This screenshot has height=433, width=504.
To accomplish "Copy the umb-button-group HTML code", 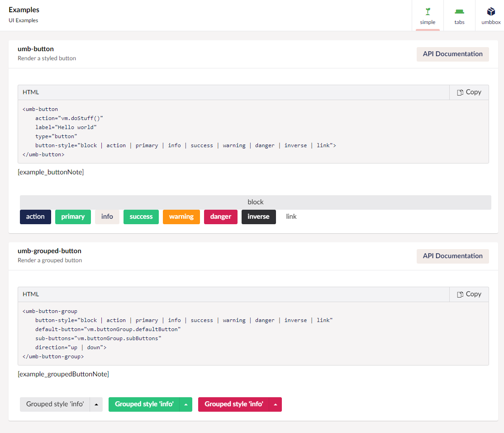I will click(x=469, y=294).
